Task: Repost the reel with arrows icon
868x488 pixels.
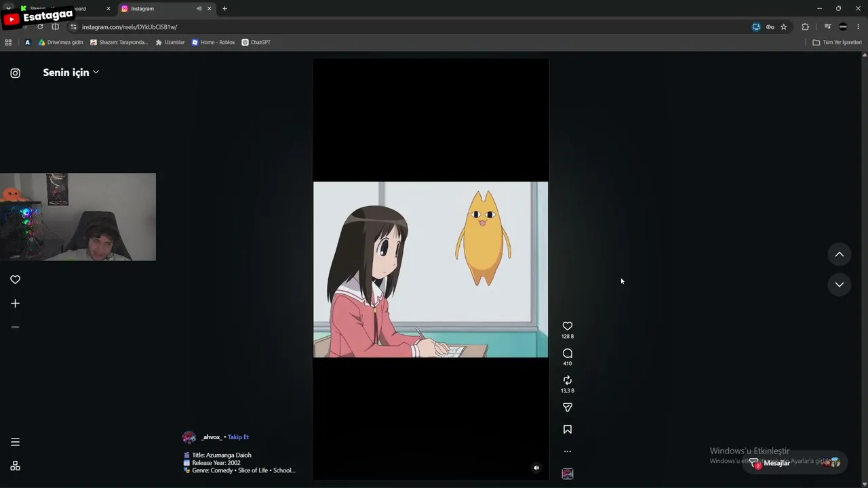Action: coord(568,380)
